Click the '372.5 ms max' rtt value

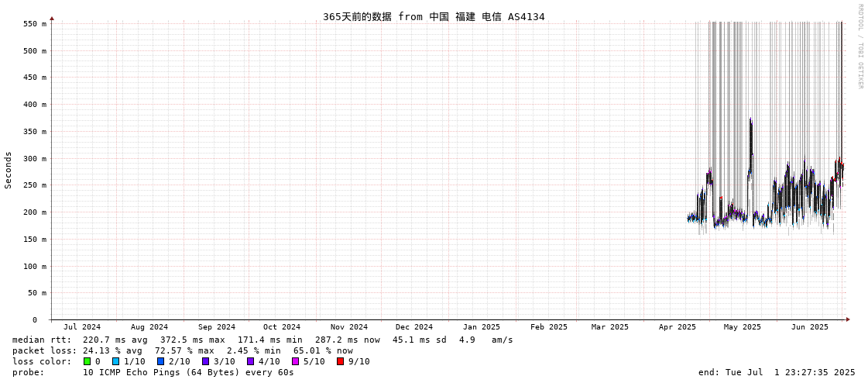click(193, 340)
